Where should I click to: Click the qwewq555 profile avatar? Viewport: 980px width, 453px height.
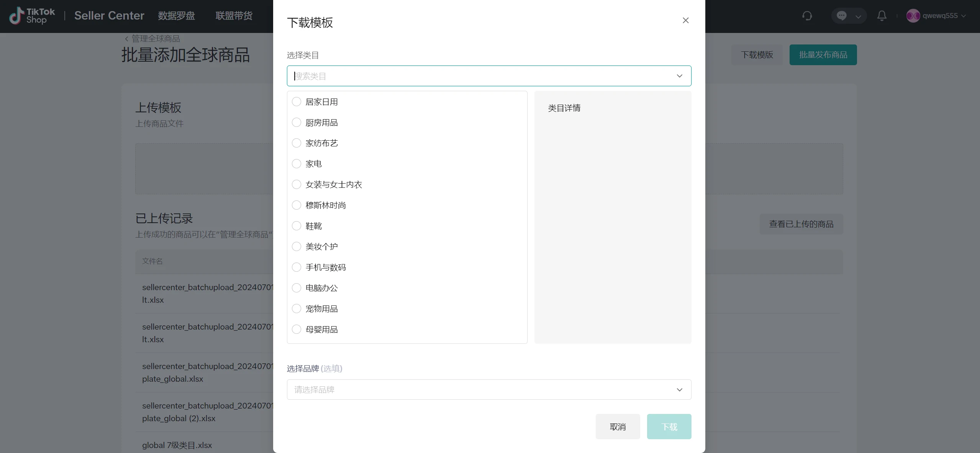point(913,16)
